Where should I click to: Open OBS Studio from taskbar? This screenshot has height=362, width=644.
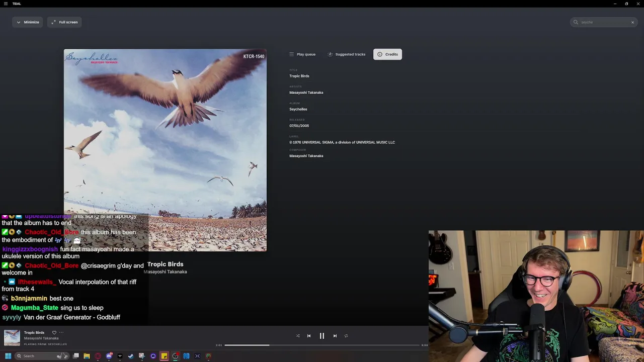[x=175, y=356]
